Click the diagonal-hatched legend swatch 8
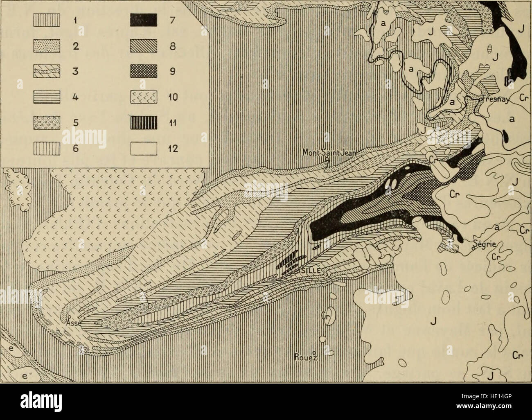The image size is (532, 420). point(144,46)
